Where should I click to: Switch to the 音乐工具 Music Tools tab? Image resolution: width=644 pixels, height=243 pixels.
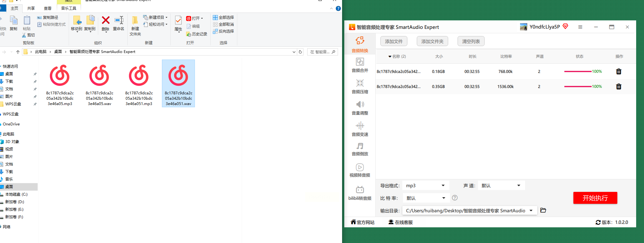coord(69,8)
